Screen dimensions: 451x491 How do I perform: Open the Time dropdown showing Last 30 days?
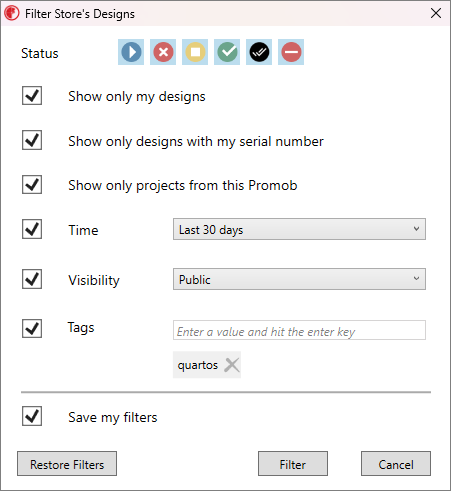click(299, 229)
